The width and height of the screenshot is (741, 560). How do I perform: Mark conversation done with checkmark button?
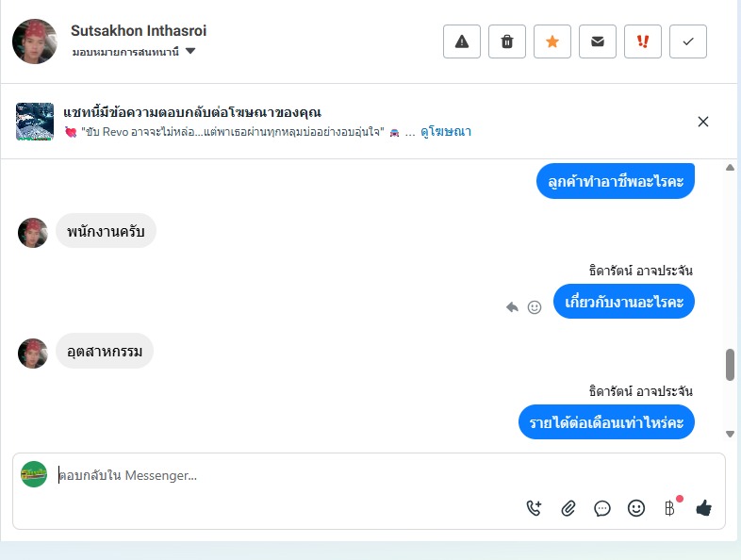click(x=688, y=41)
